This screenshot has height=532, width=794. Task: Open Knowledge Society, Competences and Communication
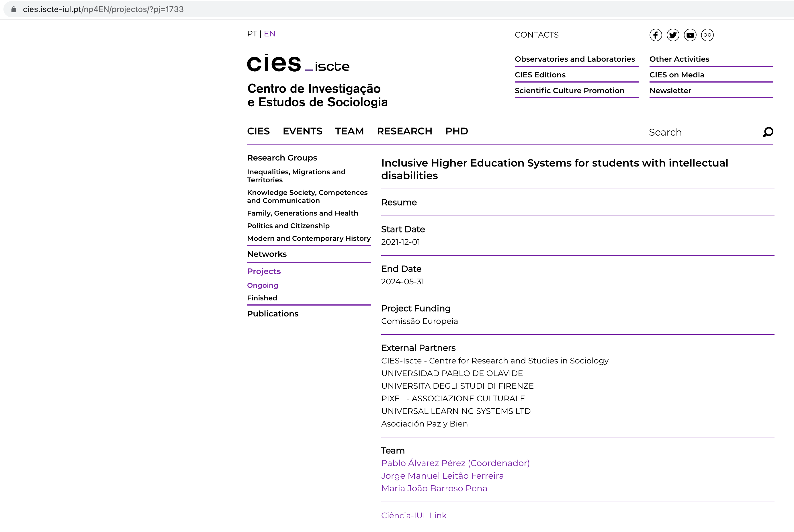tap(307, 196)
